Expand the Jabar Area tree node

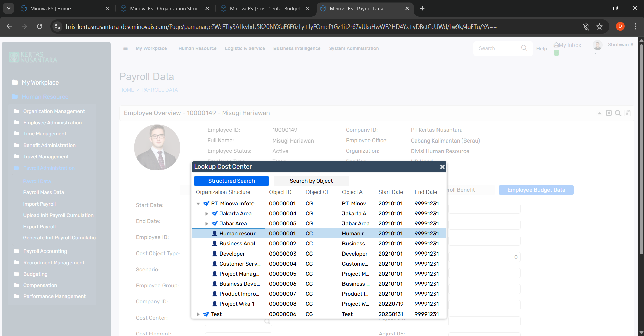(x=207, y=224)
